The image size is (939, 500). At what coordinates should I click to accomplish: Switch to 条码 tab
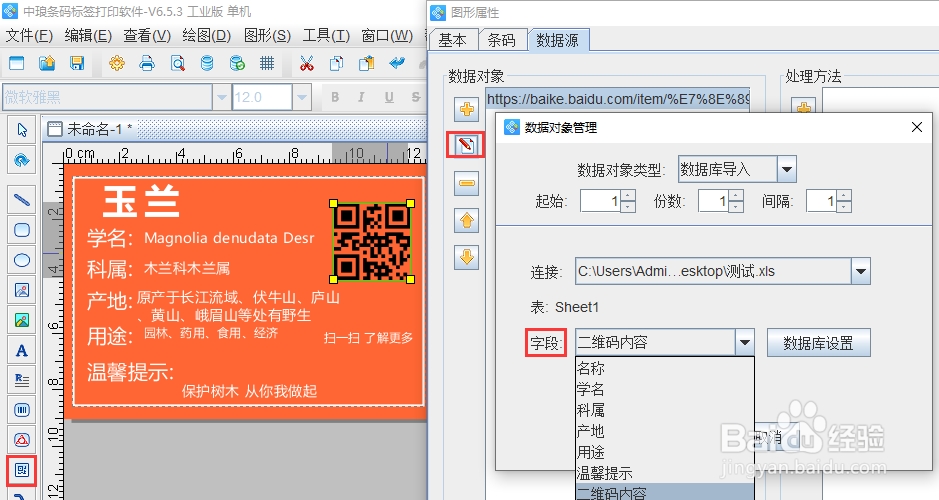[x=502, y=40]
